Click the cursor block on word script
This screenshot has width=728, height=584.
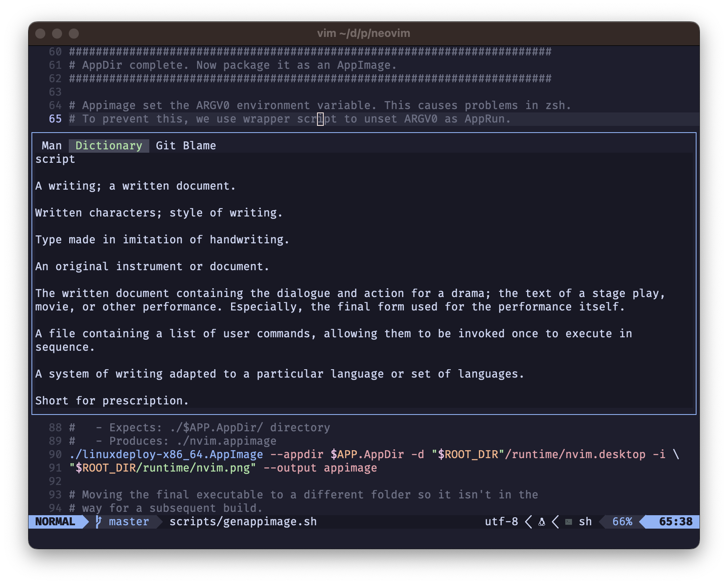coord(320,119)
